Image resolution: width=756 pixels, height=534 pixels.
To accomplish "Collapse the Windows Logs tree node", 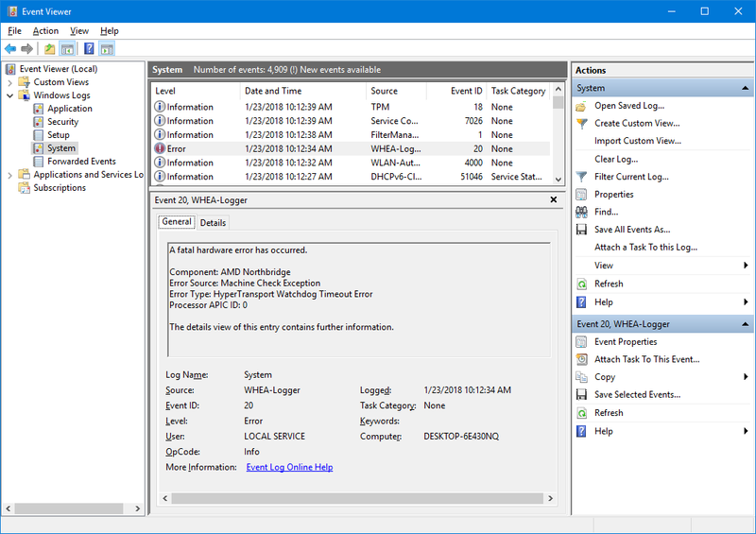I will click(10, 95).
